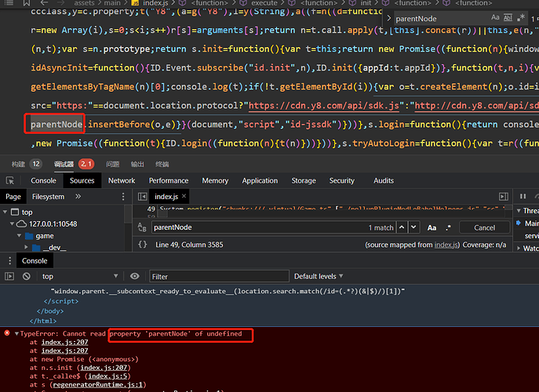This screenshot has width=539, height=392.
Task: Toggle live expression eye icon
Action: pos(135,276)
